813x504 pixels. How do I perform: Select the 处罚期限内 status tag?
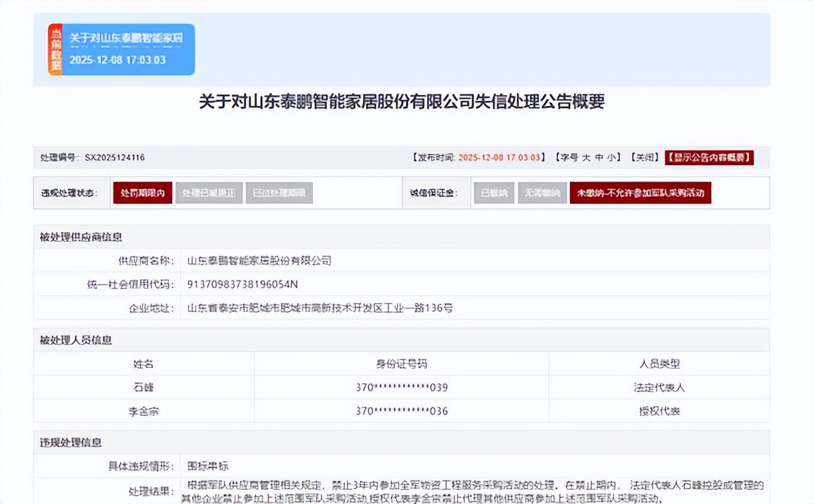pos(142,193)
